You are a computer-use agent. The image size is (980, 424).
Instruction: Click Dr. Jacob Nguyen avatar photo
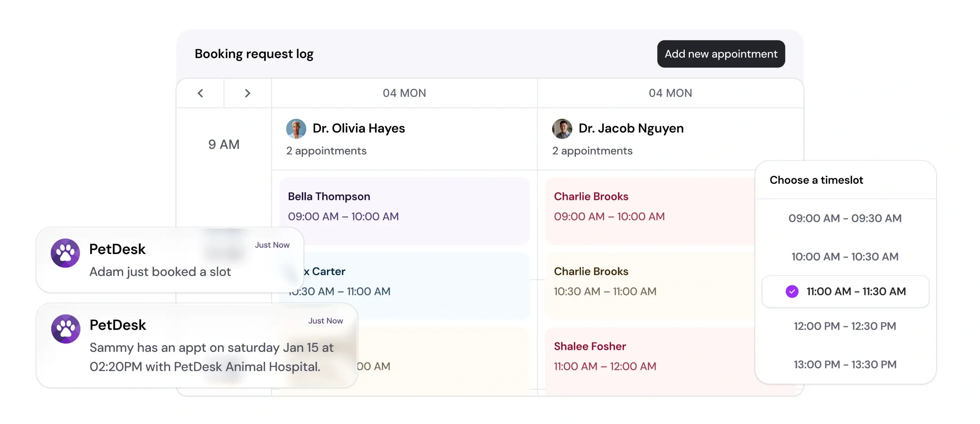562,129
